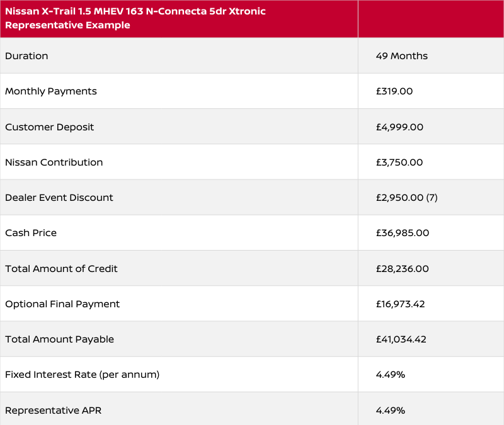
Task: Click the £319.00 monthly payment value
Action: [394, 91]
